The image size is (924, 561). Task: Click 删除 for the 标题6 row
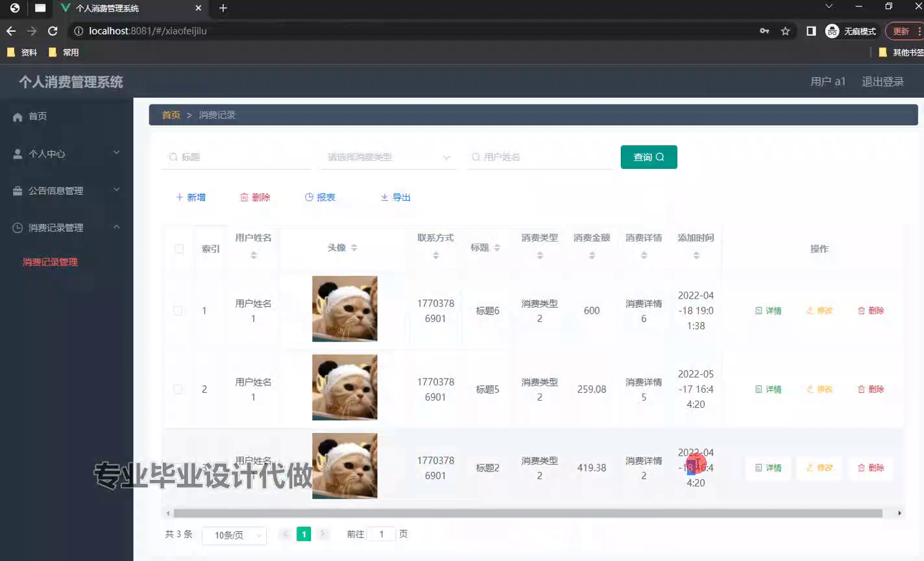[x=871, y=311]
